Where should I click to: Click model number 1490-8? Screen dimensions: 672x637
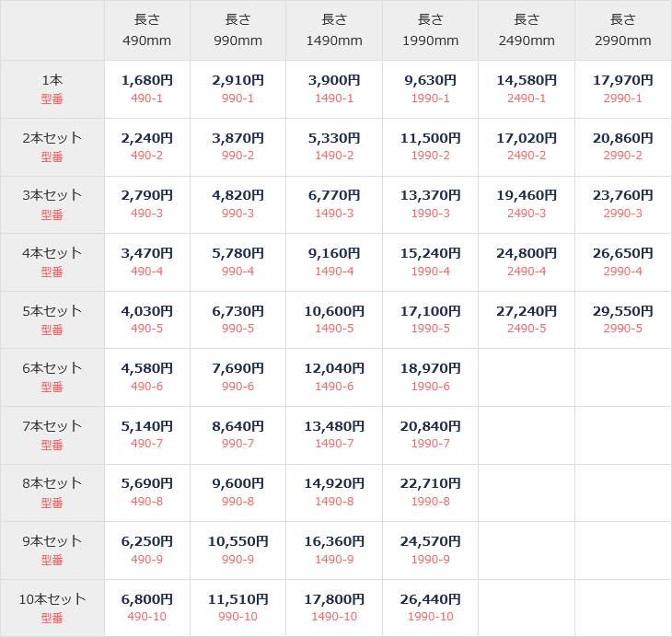[x=334, y=502]
